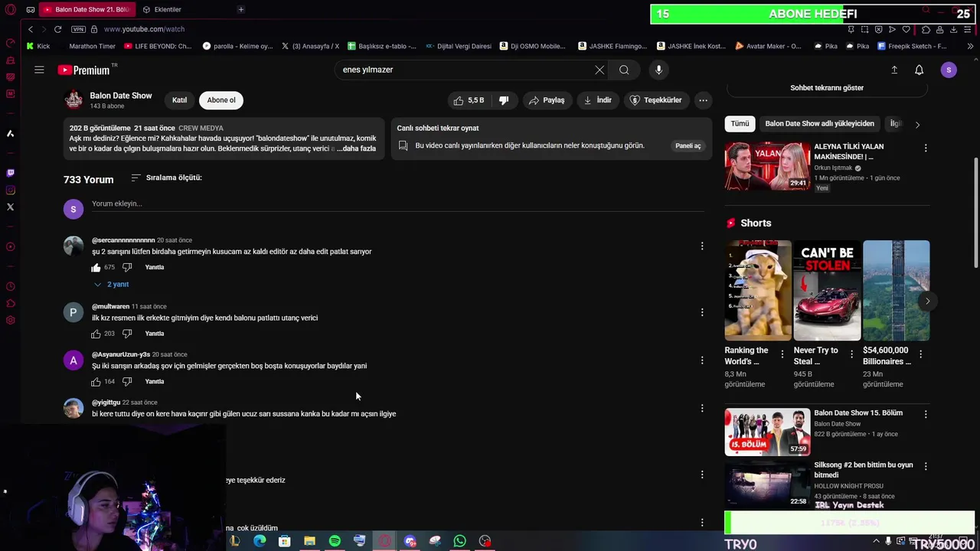Open File Explorer from the taskbar

(309, 541)
